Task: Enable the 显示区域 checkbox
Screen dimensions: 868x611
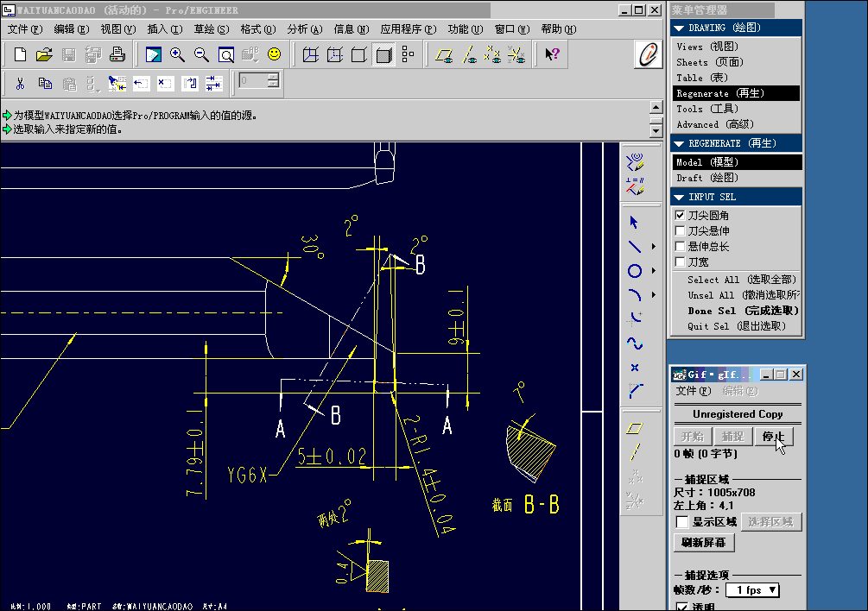Action: tap(682, 522)
